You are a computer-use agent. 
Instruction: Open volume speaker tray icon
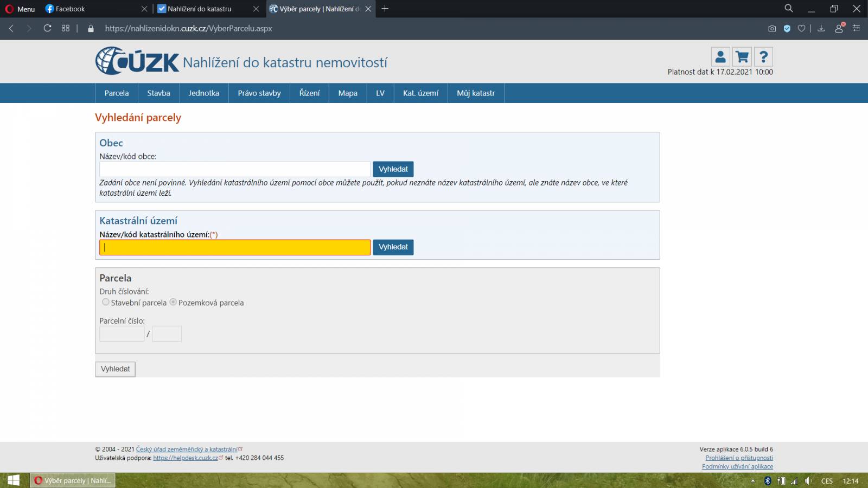[x=808, y=480]
